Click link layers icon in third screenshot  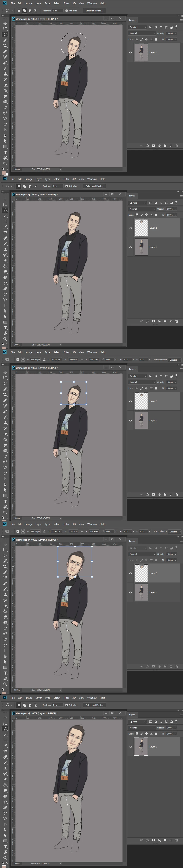point(142,495)
